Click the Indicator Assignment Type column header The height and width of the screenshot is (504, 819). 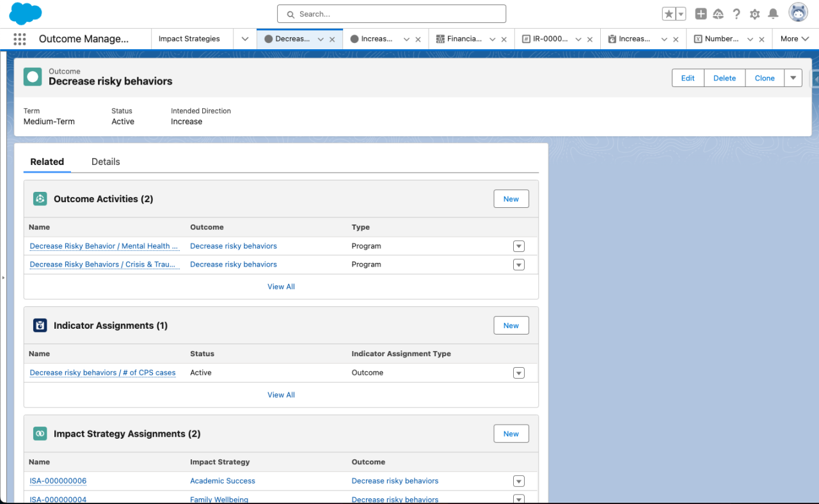click(x=401, y=354)
